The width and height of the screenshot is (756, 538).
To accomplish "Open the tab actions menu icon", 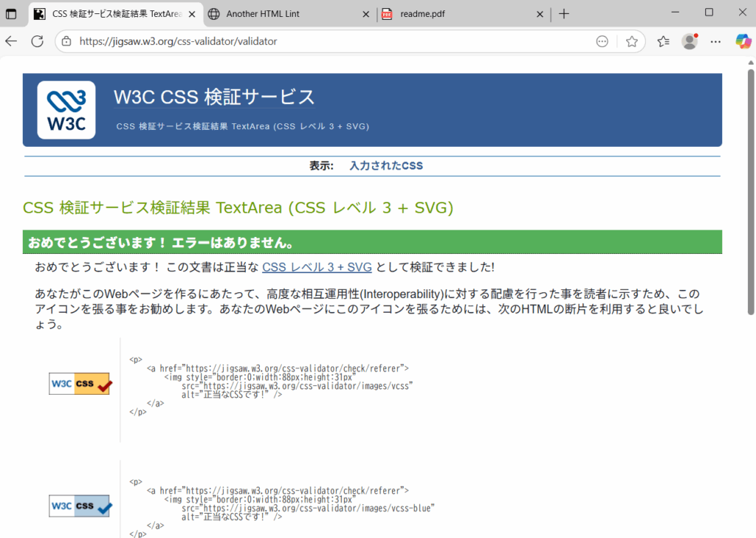I will click(11, 13).
